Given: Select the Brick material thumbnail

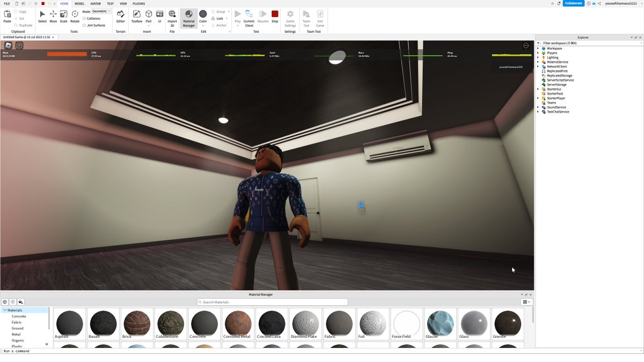Looking at the screenshot, I should tap(137, 324).
